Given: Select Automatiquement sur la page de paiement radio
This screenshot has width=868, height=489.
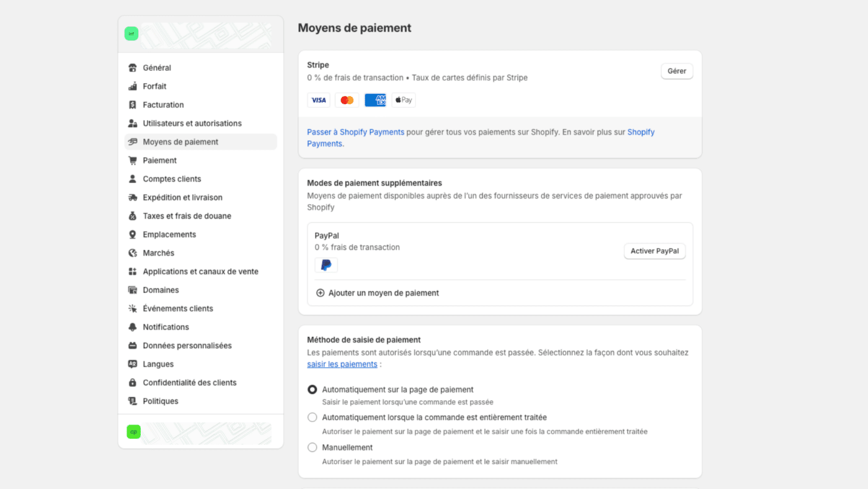Looking at the screenshot, I should coord(312,390).
